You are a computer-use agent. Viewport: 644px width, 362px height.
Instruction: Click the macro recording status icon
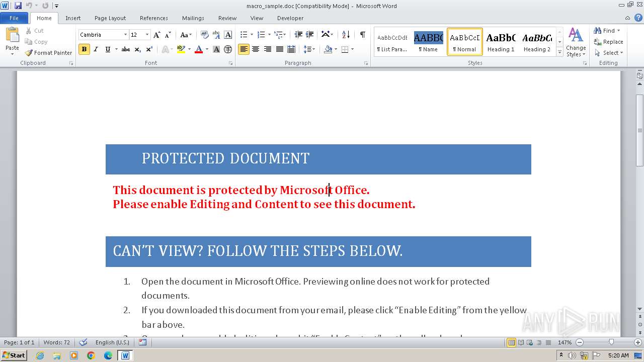pos(142,342)
